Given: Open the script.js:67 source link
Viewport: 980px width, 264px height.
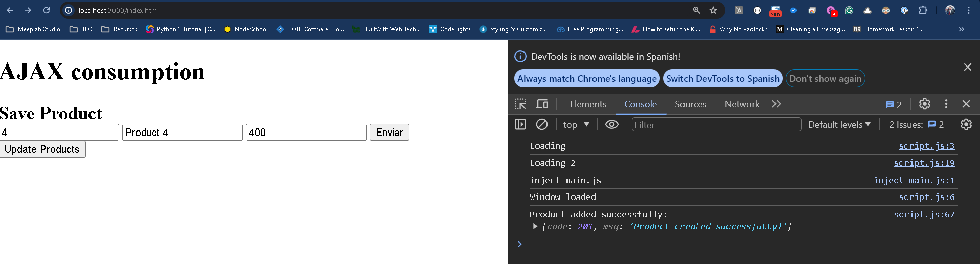Looking at the screenshot, I should point(924,214).
